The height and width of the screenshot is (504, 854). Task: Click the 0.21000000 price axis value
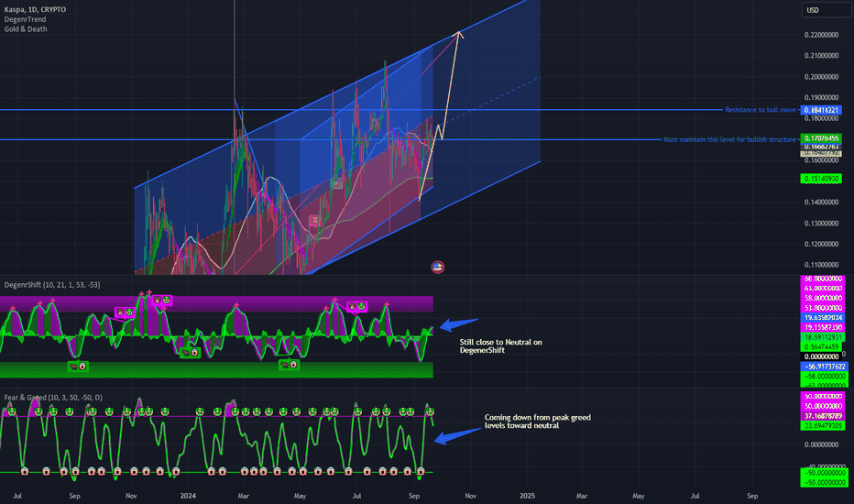821,56
